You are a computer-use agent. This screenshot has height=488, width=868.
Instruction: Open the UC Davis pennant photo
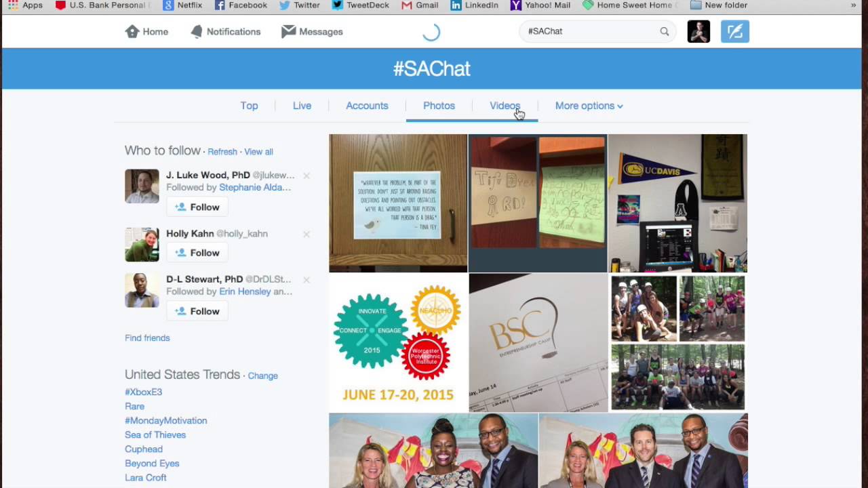677,203
